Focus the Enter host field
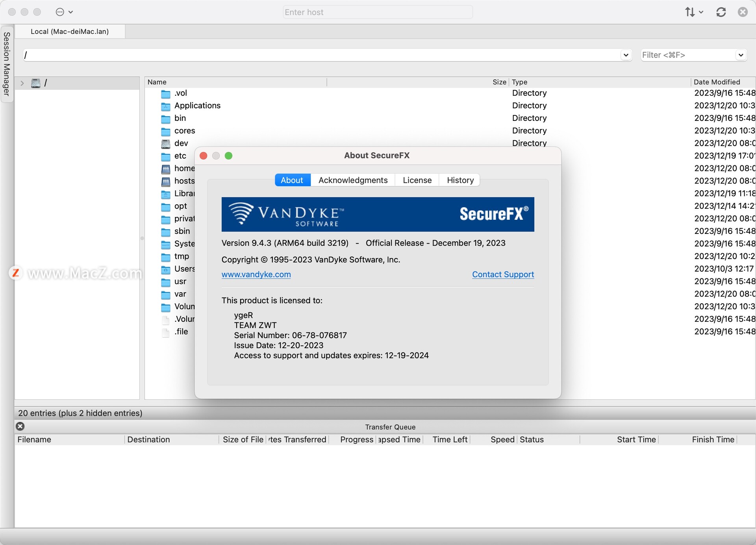This screenshot has height=545, width=756. [378, 12]
